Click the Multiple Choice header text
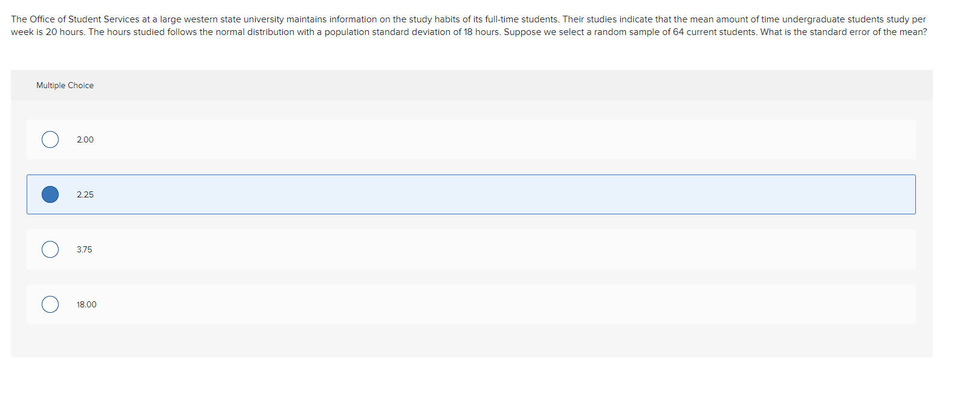Image resolution: width=980 pixels, height=410 pixels. [x=65, y=85]
